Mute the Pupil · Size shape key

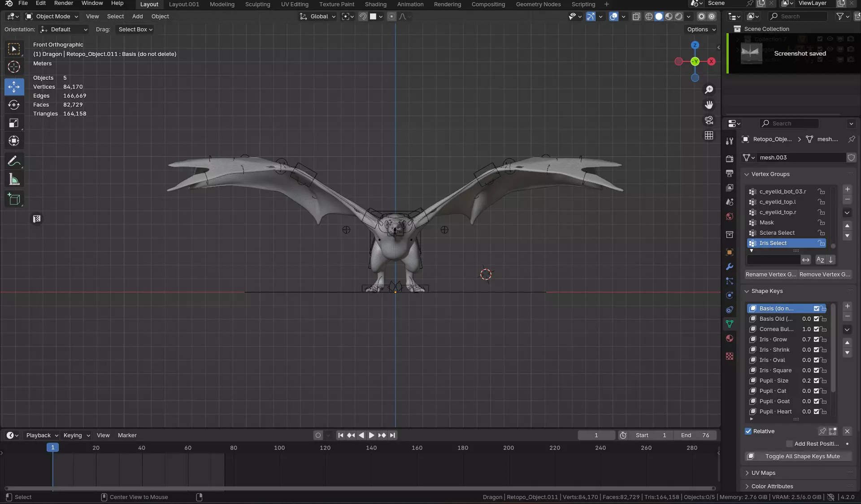pos(817,381)
